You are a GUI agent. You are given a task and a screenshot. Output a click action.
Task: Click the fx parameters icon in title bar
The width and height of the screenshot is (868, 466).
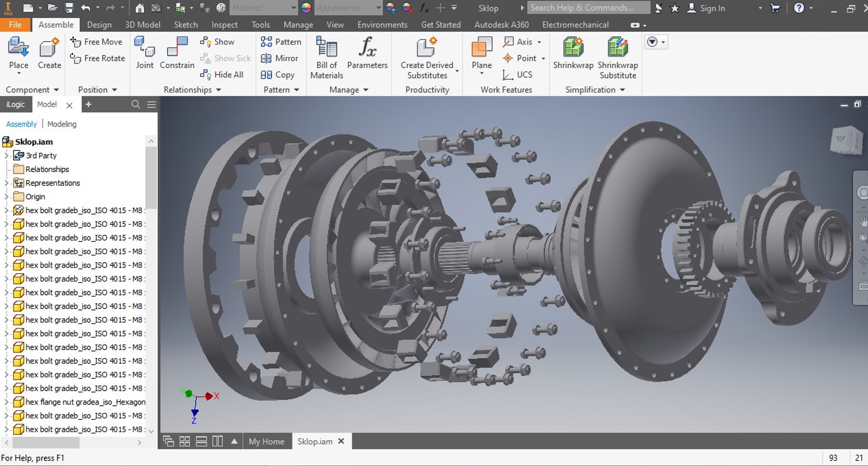tap(424, 8)
